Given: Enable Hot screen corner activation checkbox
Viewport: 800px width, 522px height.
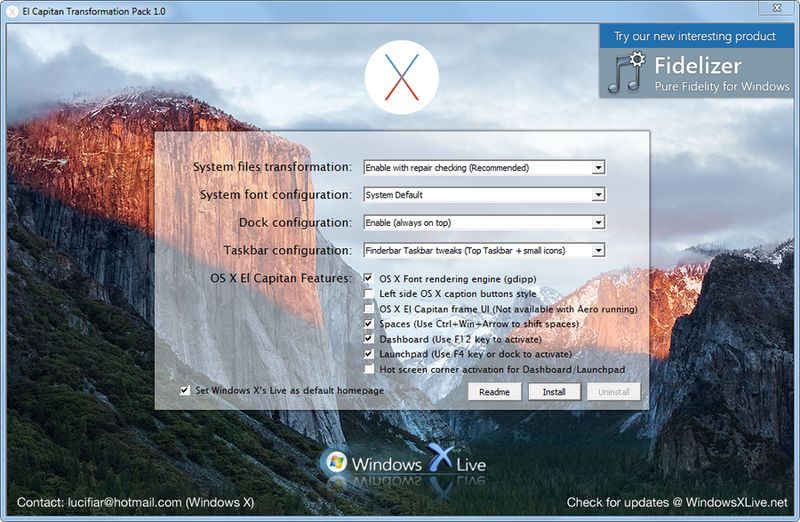Looking at the screenshot, I should pos(368,368).
